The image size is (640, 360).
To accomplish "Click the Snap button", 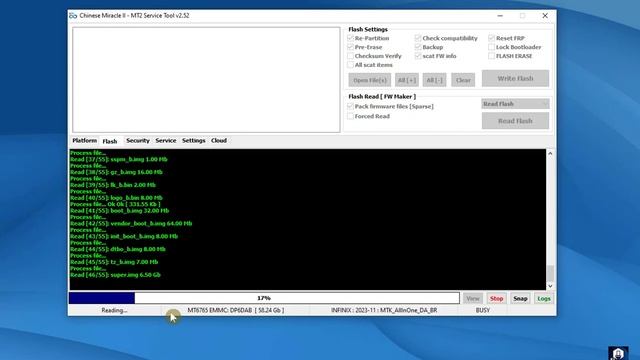I will pyautogui.click(x=520, y=298).
